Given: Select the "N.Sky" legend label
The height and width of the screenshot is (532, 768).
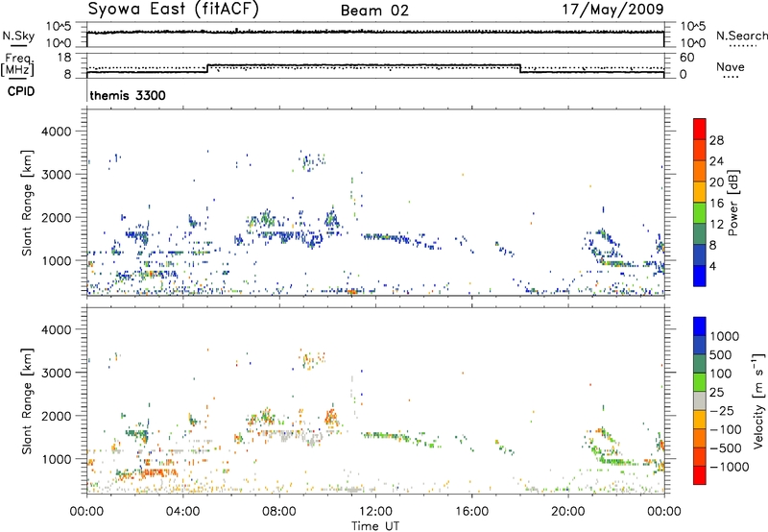Looking at the screenshot, I should pos(18,36).
